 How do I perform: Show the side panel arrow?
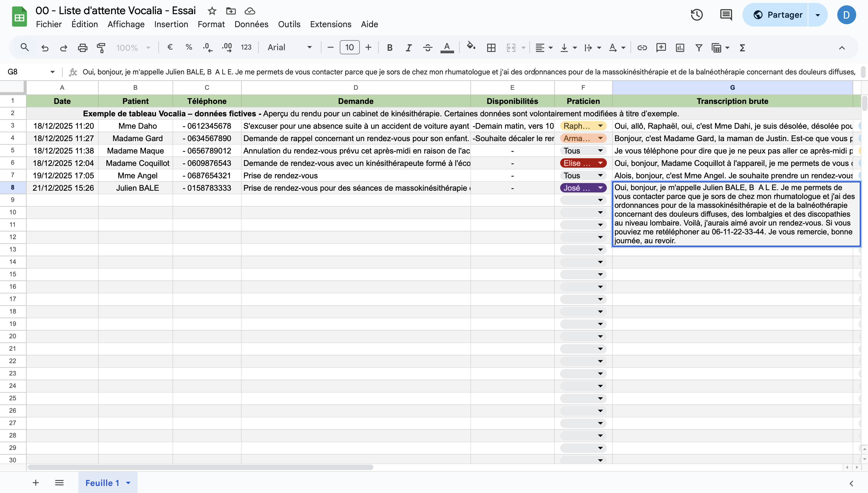(851, 483)
